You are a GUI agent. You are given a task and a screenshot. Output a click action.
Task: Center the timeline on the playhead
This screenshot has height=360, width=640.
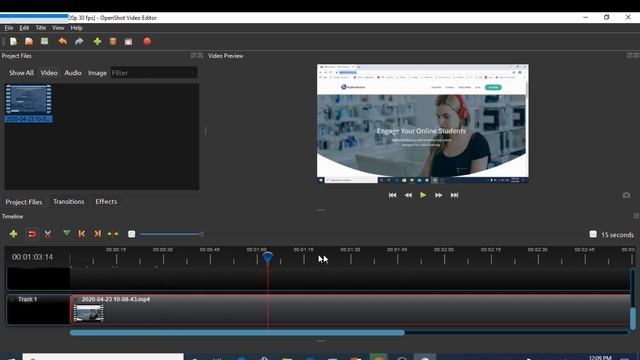[113, 234]
